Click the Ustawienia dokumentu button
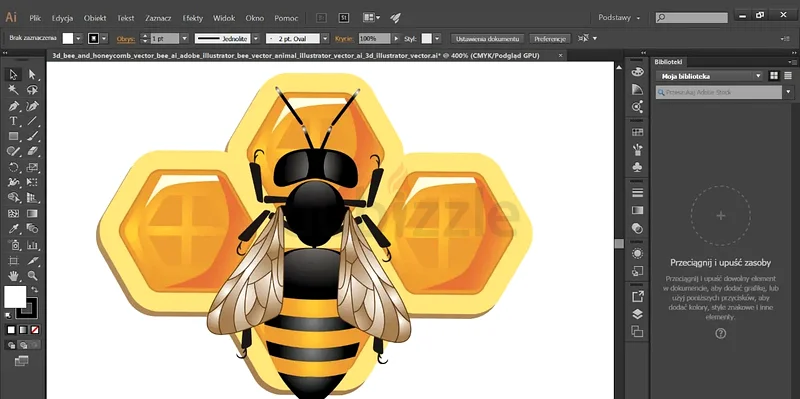The image size is (800, 399). point(487,39)
